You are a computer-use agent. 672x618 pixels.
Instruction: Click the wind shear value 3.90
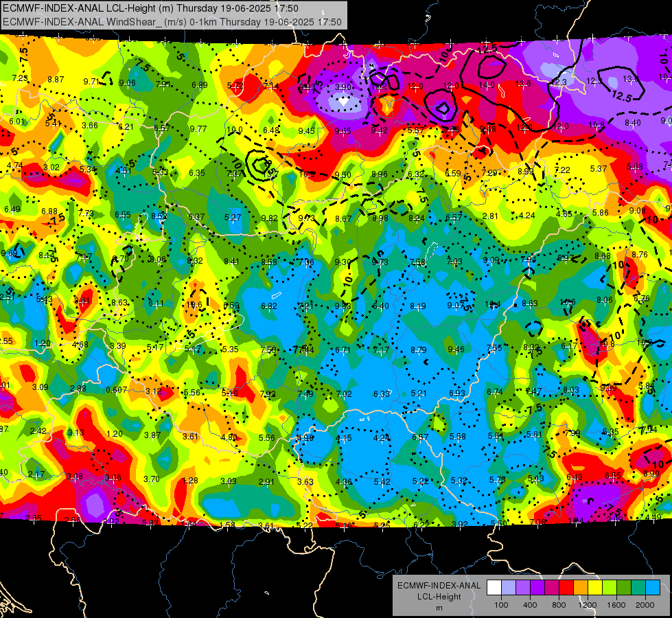coord(343,87)
